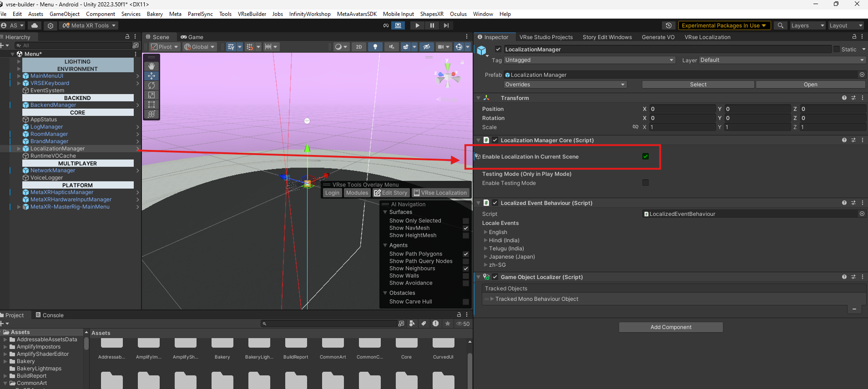Toggle scene lighting bulb icon
This screenshot has height=389, width=868.
[375, 47]
